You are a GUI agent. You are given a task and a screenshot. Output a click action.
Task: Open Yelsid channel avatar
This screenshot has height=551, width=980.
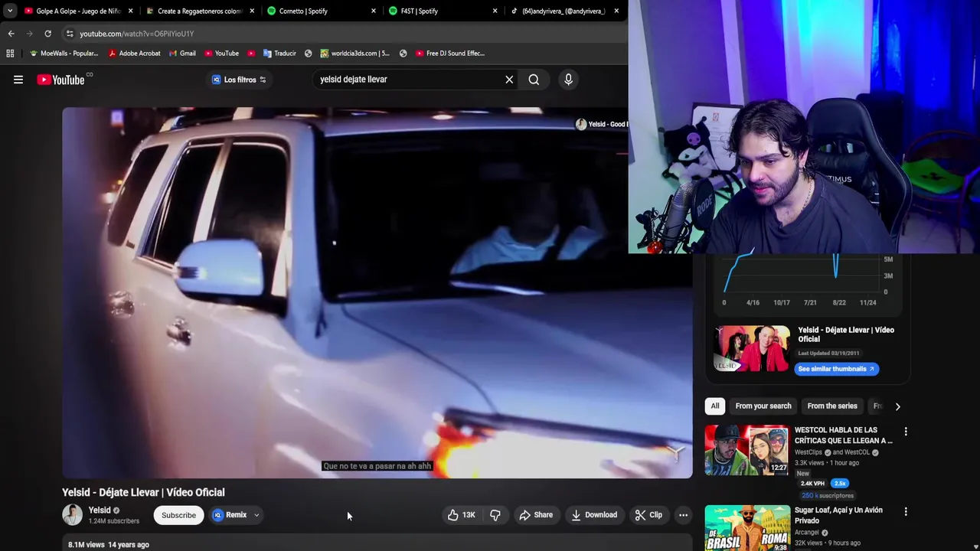point(72,515)
